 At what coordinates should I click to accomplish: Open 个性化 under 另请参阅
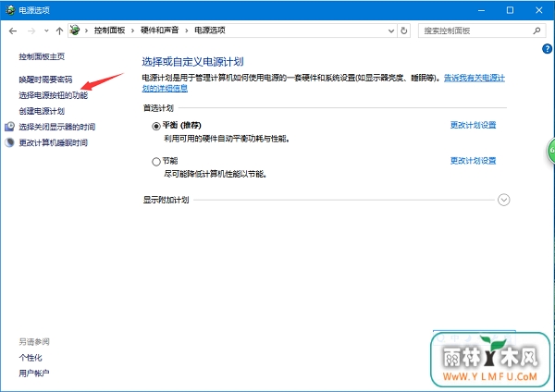[31, 358]
